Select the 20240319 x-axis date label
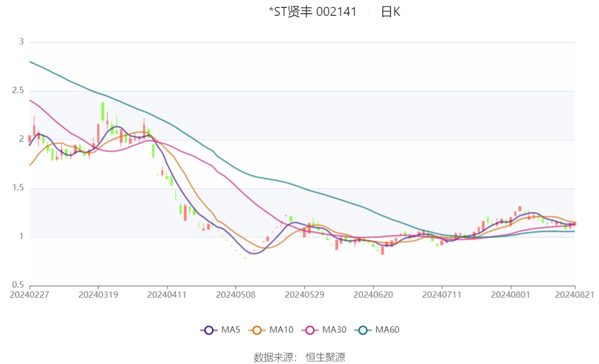Viewport: 599px width, 364px height. click(x=98, y=295)
